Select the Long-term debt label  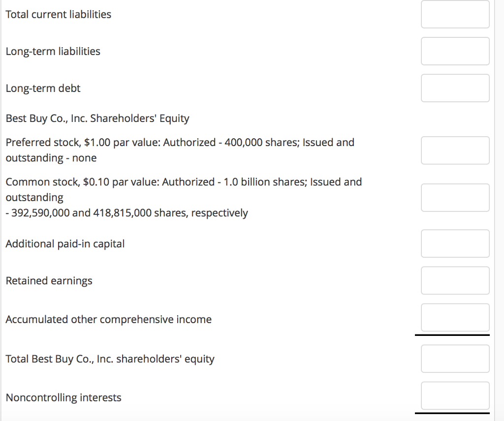click(x=43, y=88)
